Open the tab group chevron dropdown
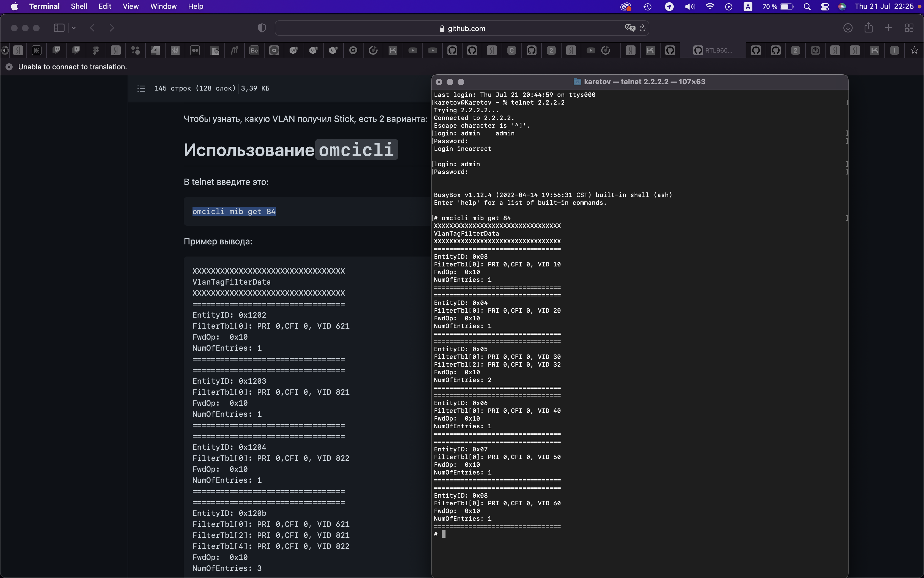Image resolution: width=924 pixels, height=578 pixels. click(x=74, y=28)
